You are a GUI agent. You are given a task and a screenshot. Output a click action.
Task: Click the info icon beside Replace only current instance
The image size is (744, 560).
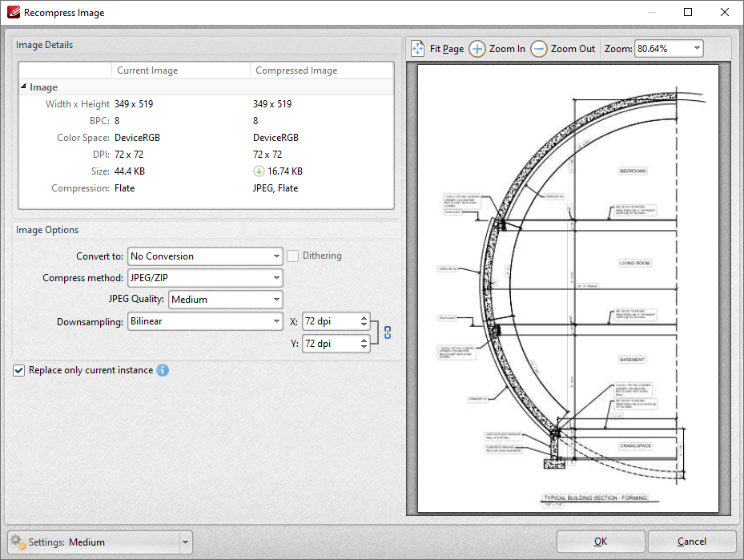pyautogui.click(x=163, y=370)
